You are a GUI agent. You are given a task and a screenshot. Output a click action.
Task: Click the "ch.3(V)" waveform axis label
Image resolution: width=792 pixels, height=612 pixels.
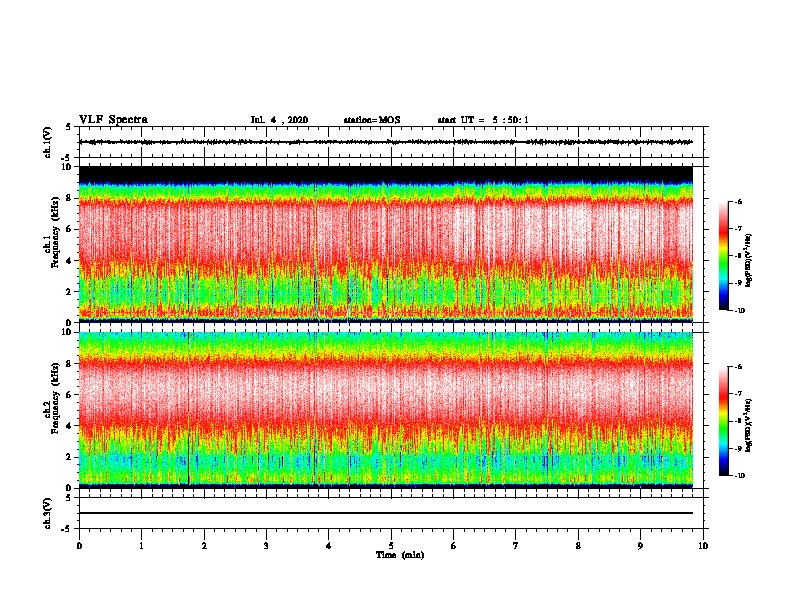point(48,513)
